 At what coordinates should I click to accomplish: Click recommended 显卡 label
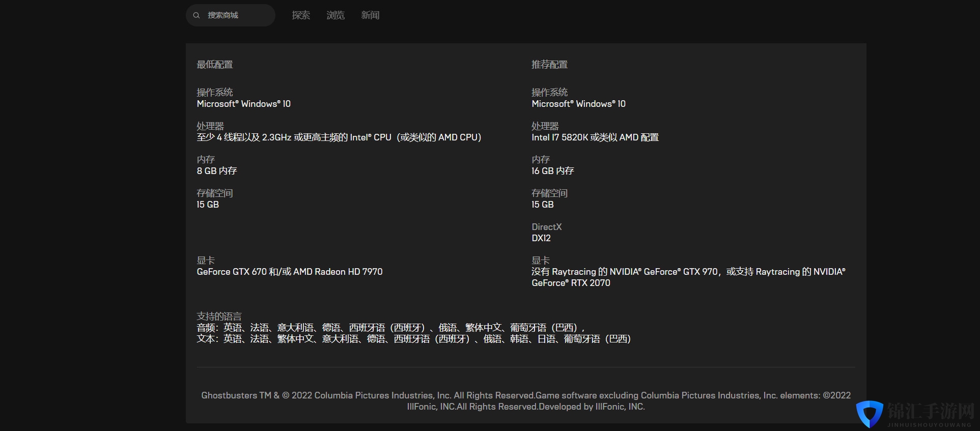pyautogui.click(x=541, y=261)
